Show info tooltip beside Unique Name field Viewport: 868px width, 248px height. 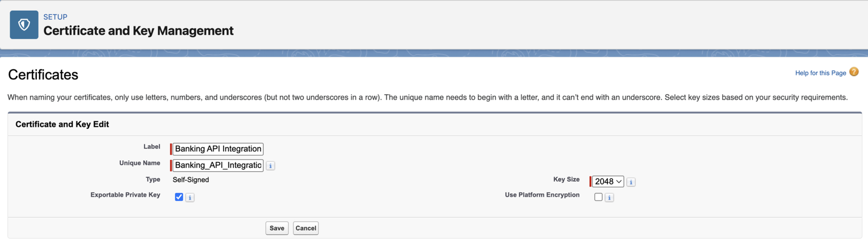(271, 166)
